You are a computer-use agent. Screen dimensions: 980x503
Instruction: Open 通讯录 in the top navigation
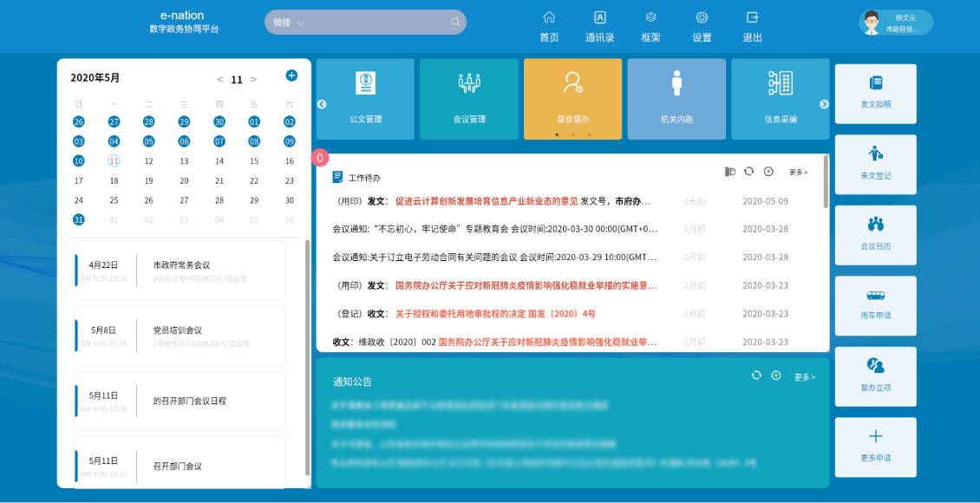pyautogui.click(x=599, y=27)
